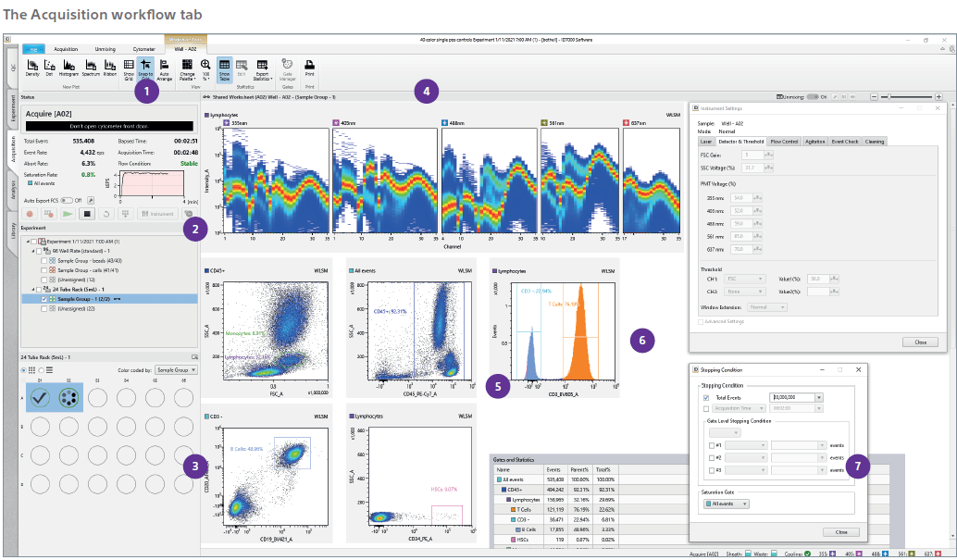Toggle Show Grid on worksheet
The image size is (957, 560).
[129, 67]
